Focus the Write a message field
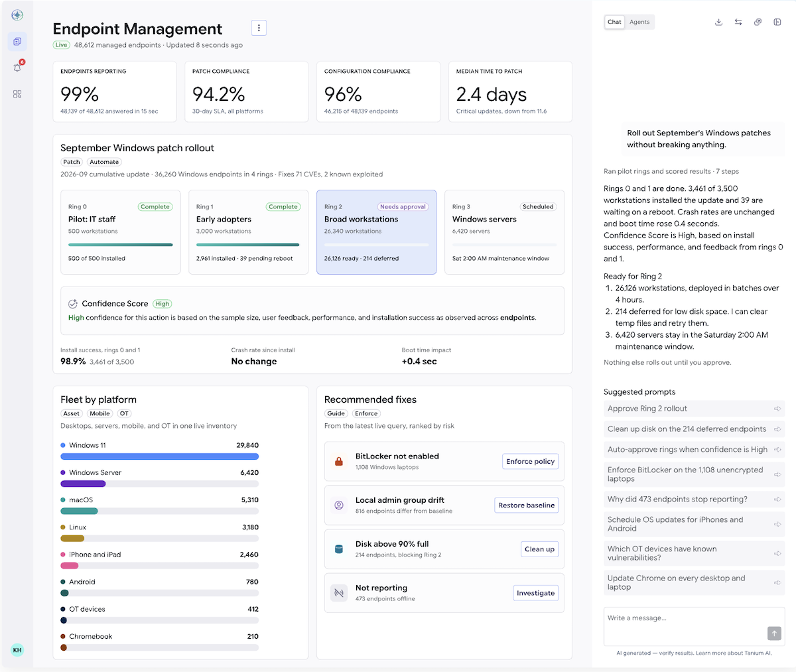The width and height of the screenshot is (796, 672). coord(695,626)
